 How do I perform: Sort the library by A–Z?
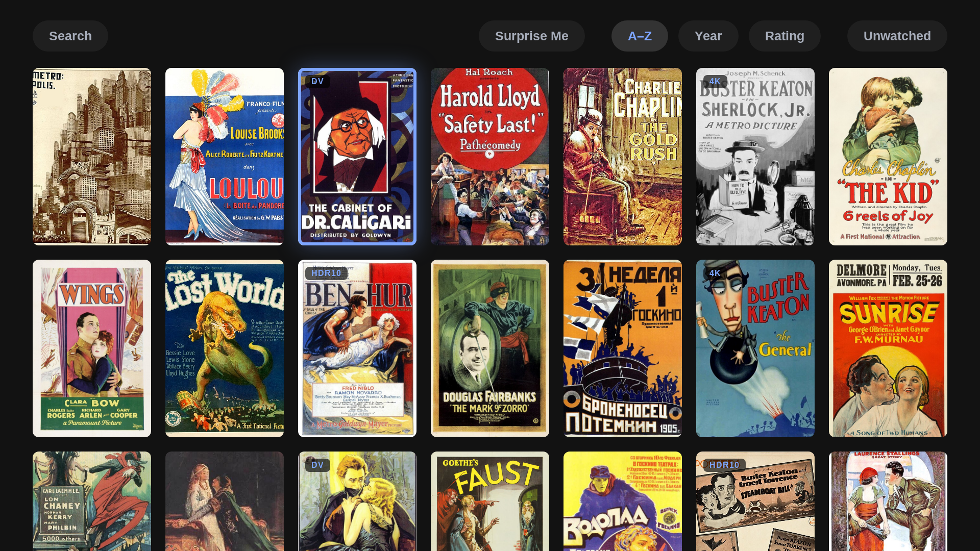pyautogui.click(x=640, y=36)
